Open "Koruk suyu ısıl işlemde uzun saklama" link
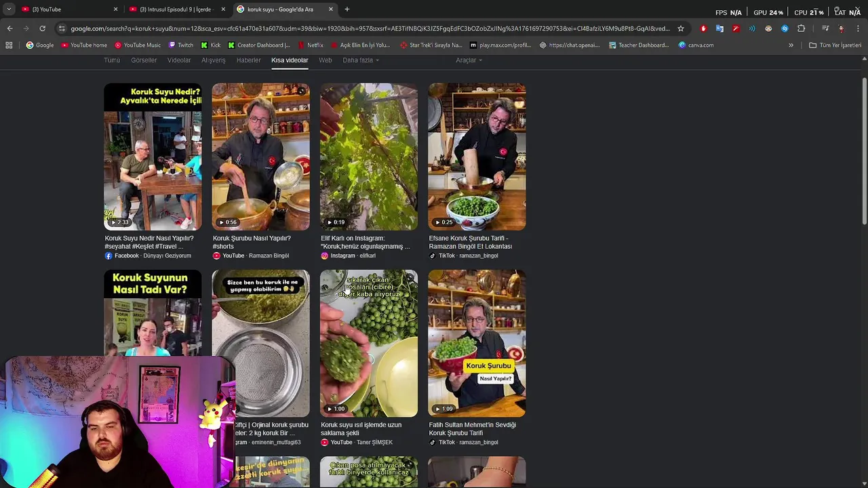 pos(361,428)
